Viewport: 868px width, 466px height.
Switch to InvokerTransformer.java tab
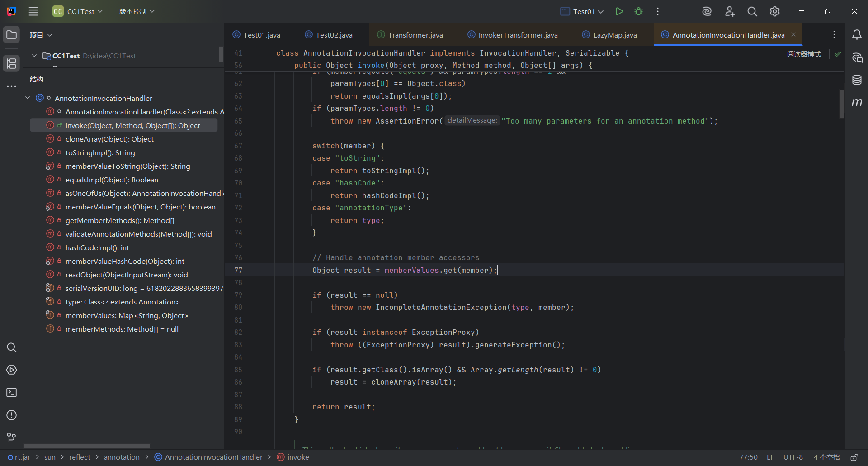click(x=513, y=35)
